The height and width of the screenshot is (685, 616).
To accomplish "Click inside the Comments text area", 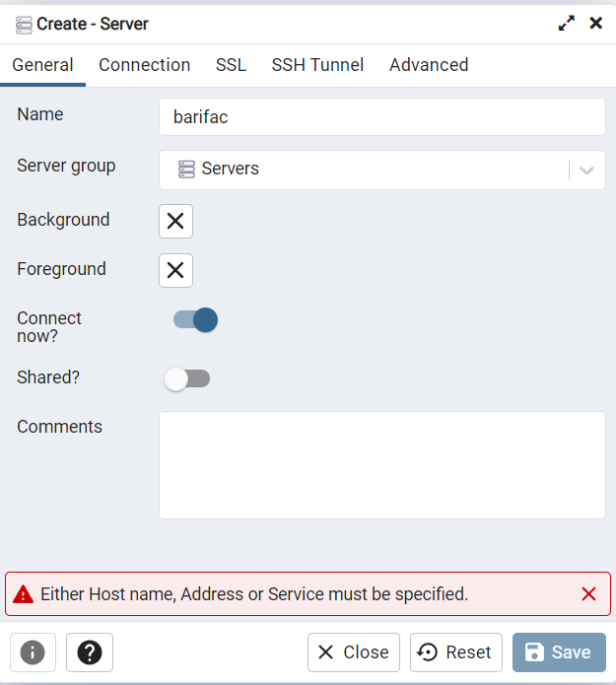I will coord(382,465).
